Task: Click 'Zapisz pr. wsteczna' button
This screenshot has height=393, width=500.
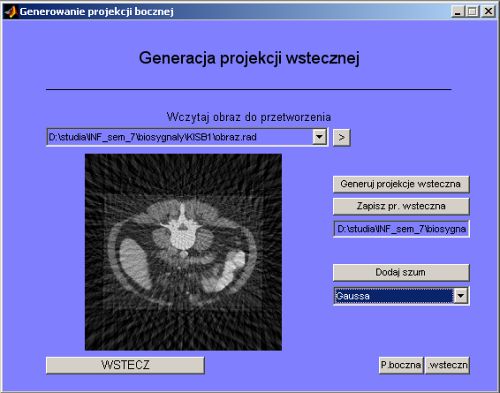Action: tap(401, 206)
